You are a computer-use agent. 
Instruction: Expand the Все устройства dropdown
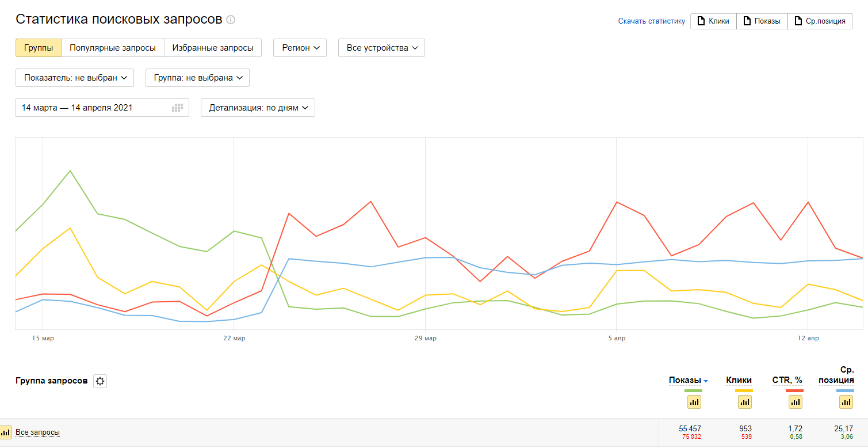click(x=381, y=48)
